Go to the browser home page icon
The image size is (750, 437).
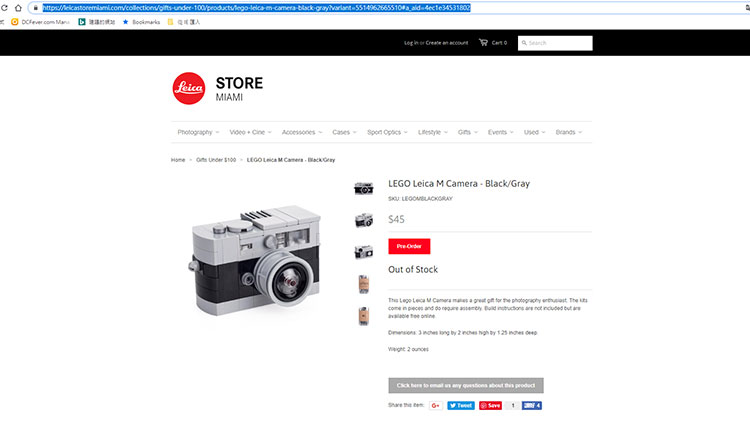[18, 8]
